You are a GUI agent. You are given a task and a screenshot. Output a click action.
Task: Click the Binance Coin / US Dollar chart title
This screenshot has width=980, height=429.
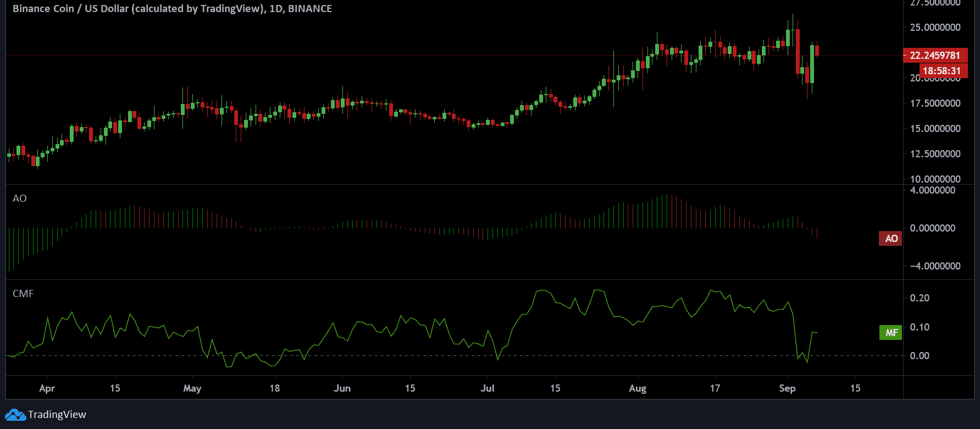[172, 9]
